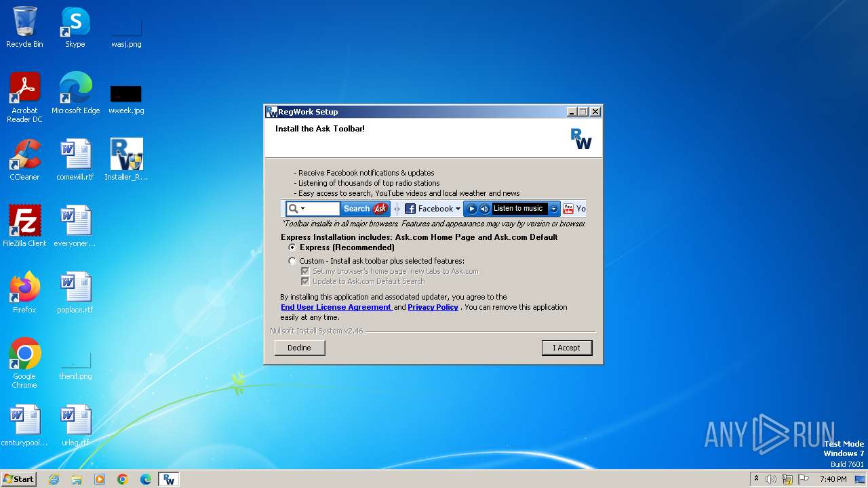The height and width of the screenshot is (488, 868).
Task: Select the centurypool... document icon
Action: 24,426
